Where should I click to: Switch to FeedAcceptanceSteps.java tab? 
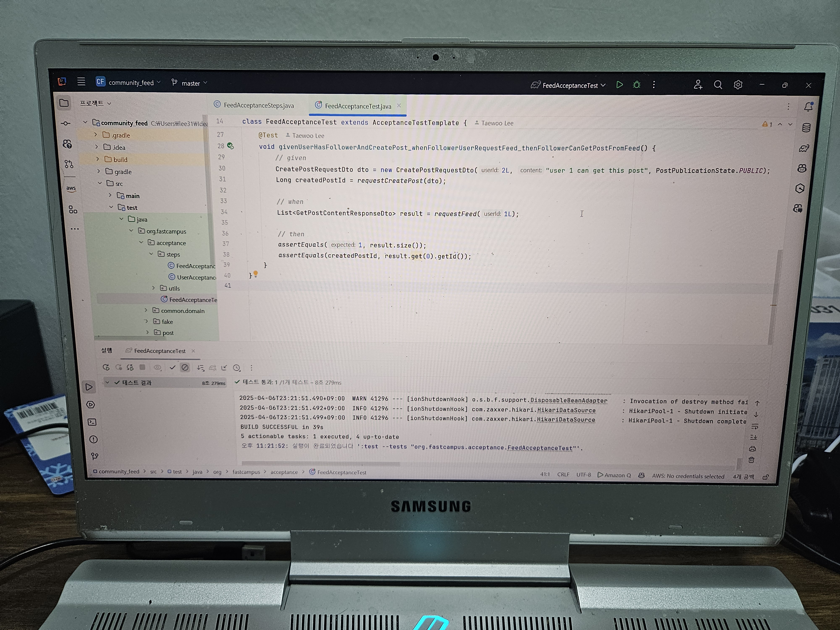254,105
